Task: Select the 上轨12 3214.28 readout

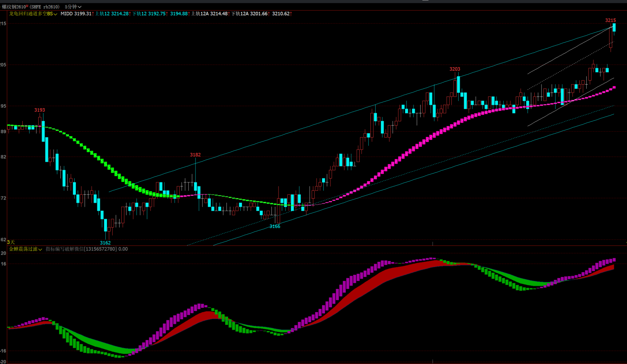Action: click(x=112, y=14)
